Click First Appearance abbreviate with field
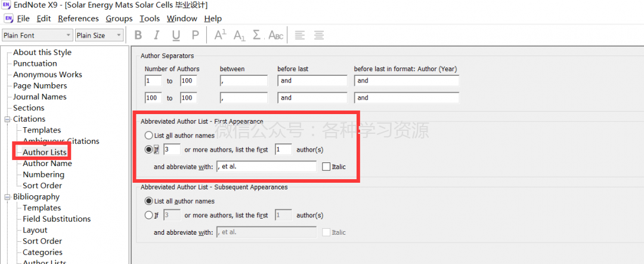Image resolution: width=644 pixels, height=264 pixels. coord(266,167)
